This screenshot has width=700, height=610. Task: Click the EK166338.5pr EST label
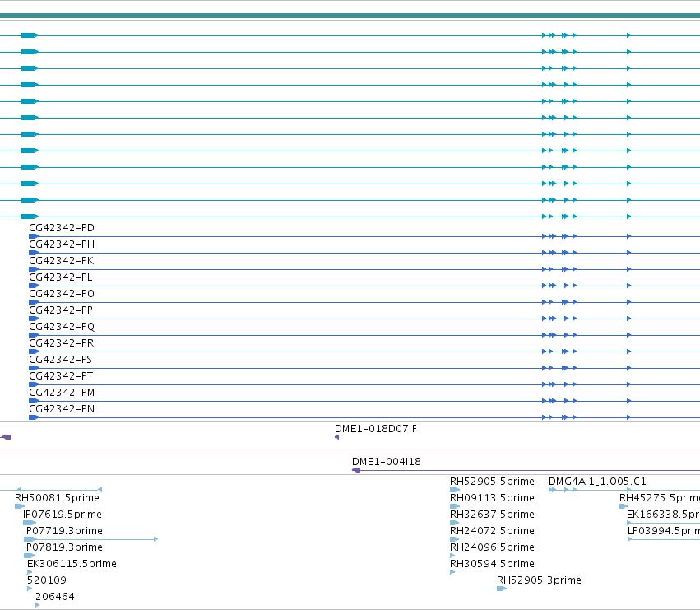pos(663,515)
